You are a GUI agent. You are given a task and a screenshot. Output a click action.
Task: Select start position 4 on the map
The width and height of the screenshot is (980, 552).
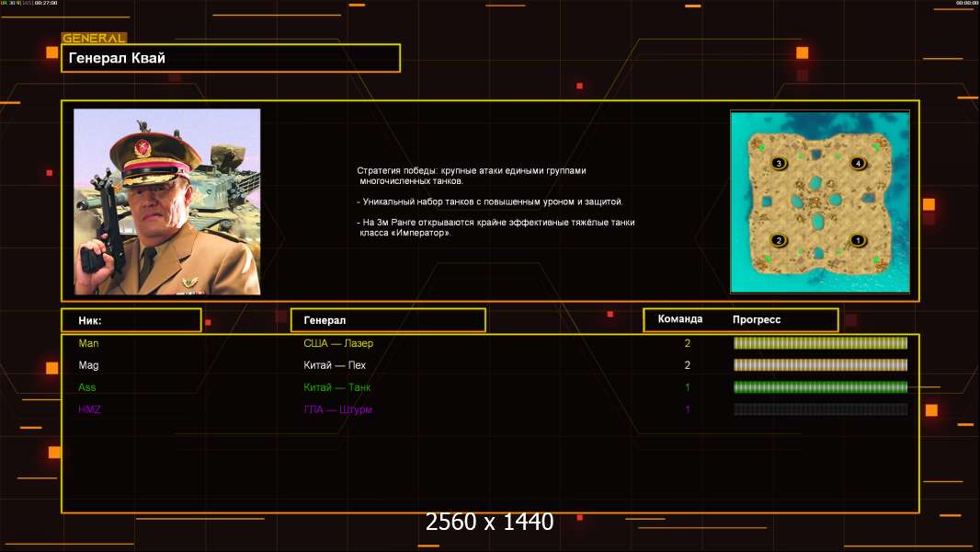click(858, 163)
